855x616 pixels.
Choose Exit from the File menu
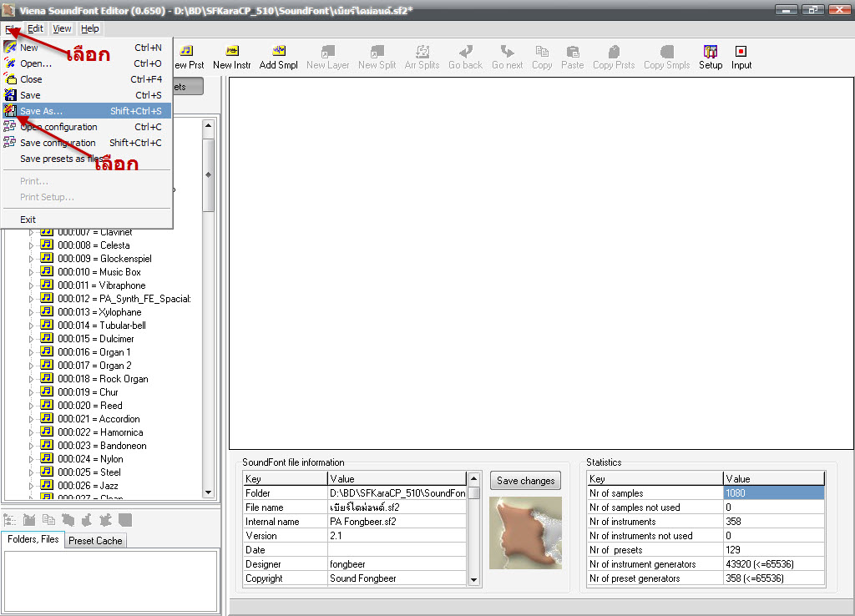(87, 220)
